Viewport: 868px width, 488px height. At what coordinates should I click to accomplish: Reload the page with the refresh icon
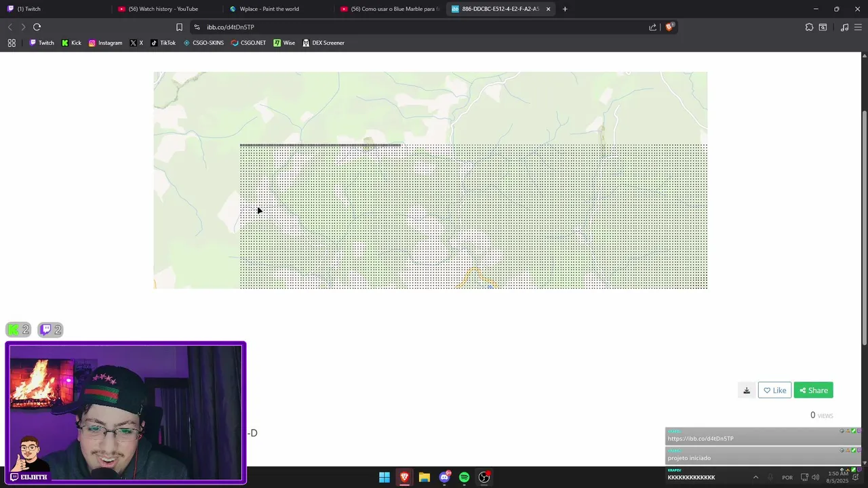[x=37, y=27]
